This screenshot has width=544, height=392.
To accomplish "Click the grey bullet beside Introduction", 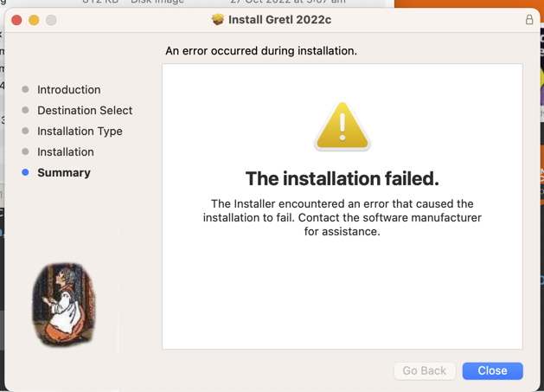I will tap(25, 89).
